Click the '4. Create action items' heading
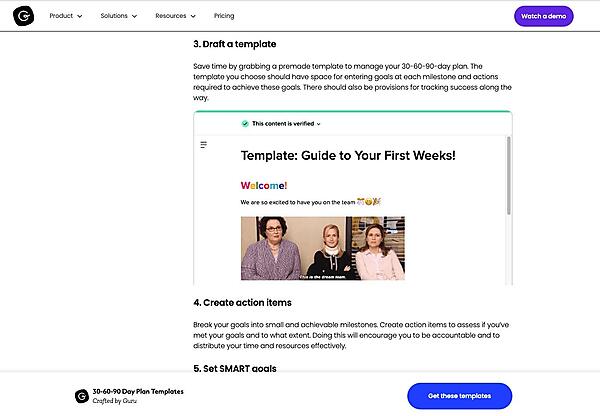The height and width of the screenshot is (416, 600). pos(242,303)
